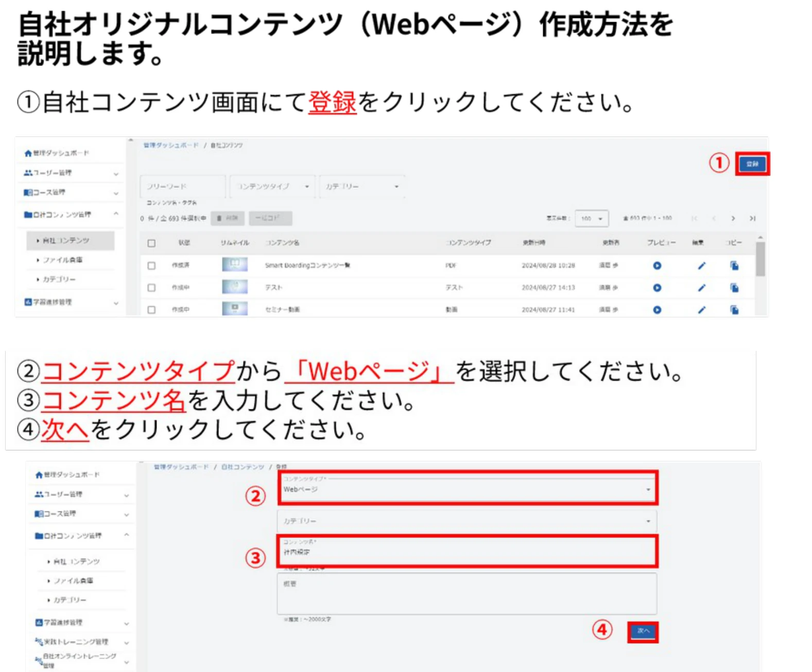Check the box for Smart Boarding row
Screen dimensions: 812x672
151,266
